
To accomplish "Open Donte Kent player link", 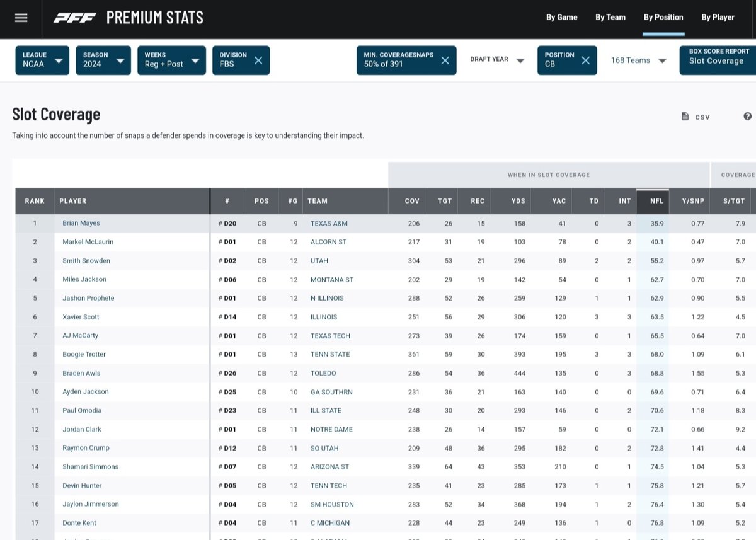I will tap(79, 523).
